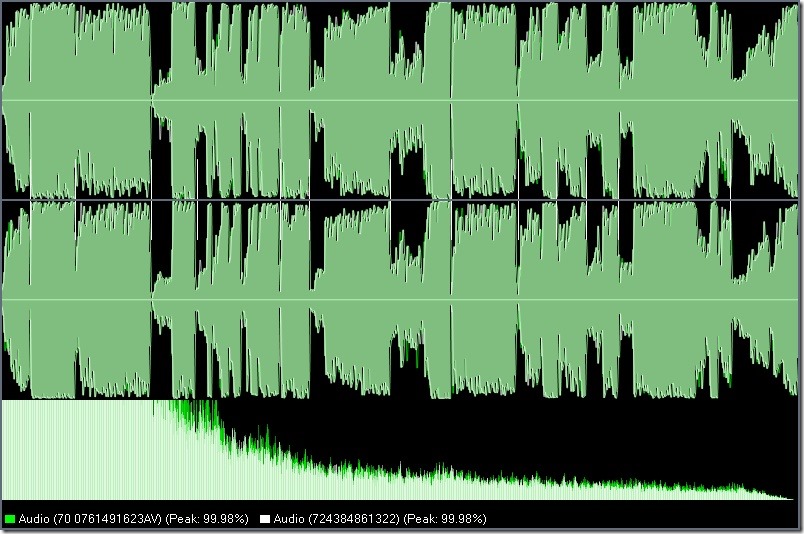Click the green legend swatch for Audio 70 0761491623AV

[10, 519]
